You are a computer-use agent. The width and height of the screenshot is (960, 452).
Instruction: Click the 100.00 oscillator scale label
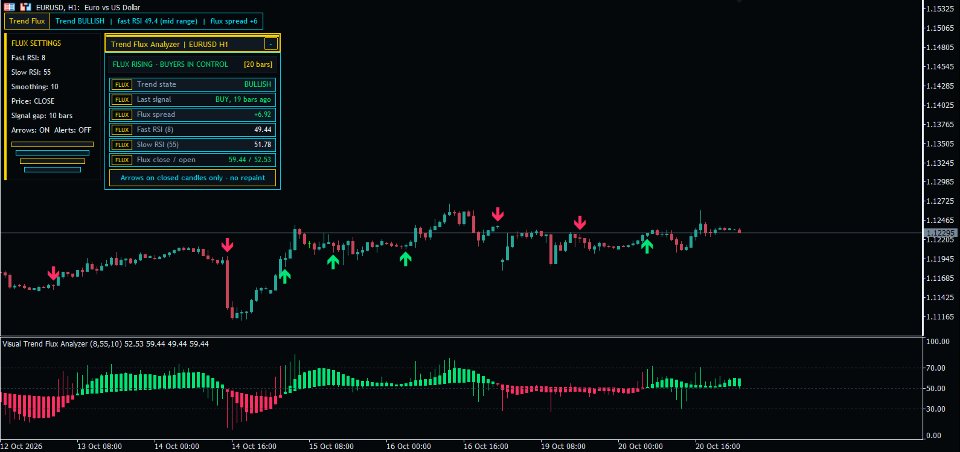point(936,341)
